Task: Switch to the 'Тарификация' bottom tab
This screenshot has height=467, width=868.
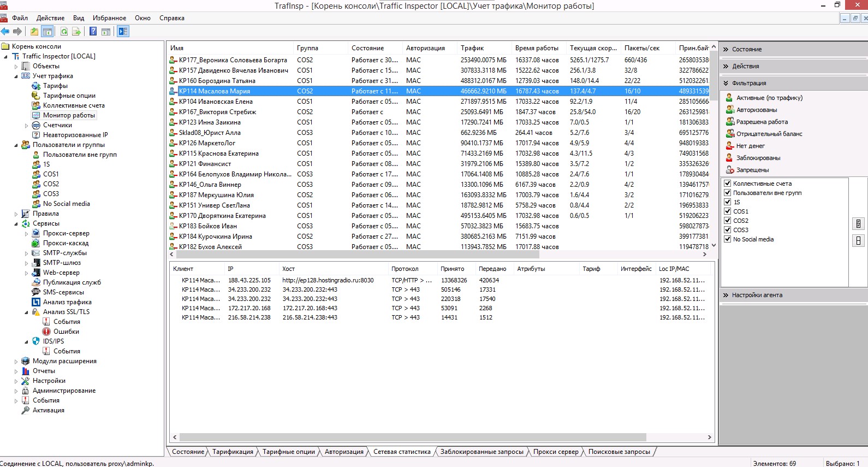Action: pos(233,452)
